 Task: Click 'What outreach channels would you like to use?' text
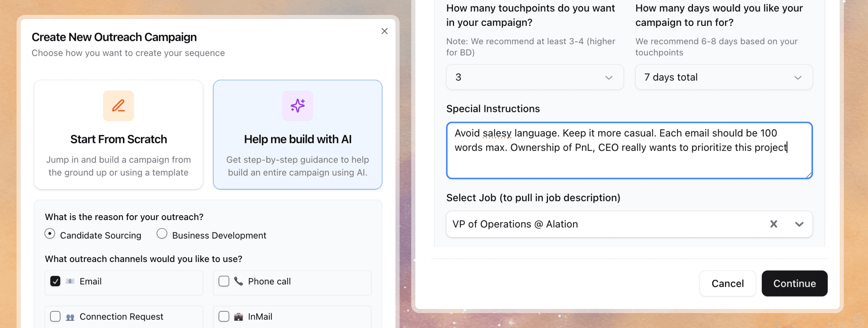[143, 259]
